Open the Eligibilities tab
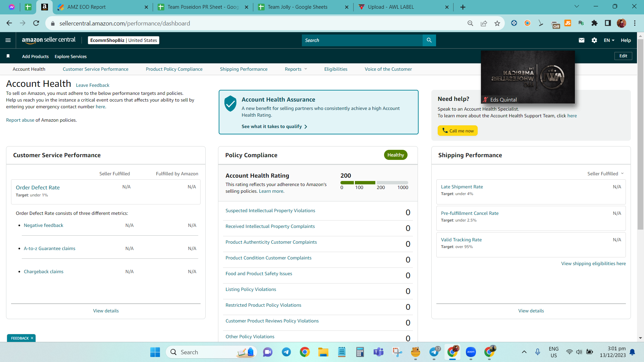 click(336, 69)
